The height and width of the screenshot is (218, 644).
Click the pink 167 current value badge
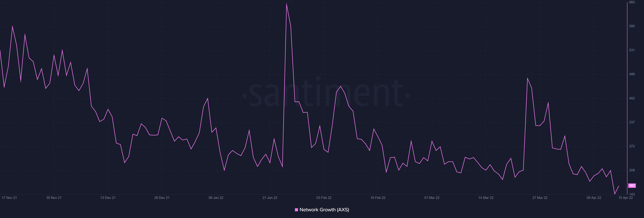click(x=632, y=186)
